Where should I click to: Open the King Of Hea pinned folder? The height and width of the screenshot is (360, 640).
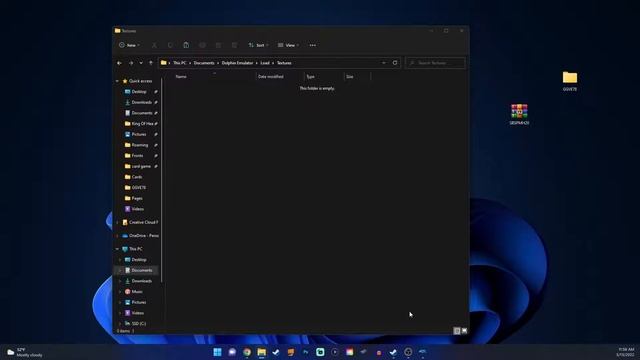click(x=141, y=124)
